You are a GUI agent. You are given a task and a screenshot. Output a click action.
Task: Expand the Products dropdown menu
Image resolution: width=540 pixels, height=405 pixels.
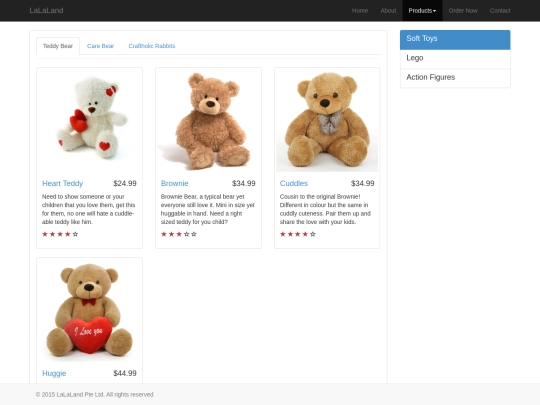[x=422, y=11]
